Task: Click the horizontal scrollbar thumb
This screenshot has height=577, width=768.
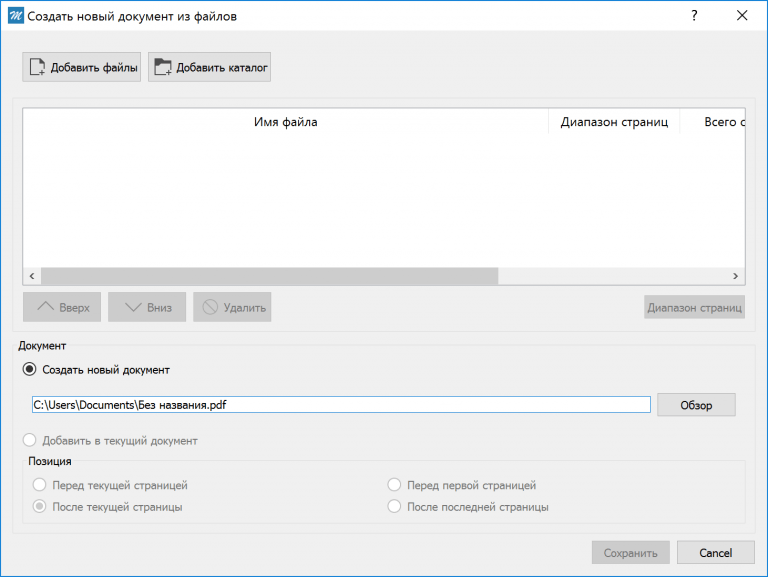Action: [269, 276]
